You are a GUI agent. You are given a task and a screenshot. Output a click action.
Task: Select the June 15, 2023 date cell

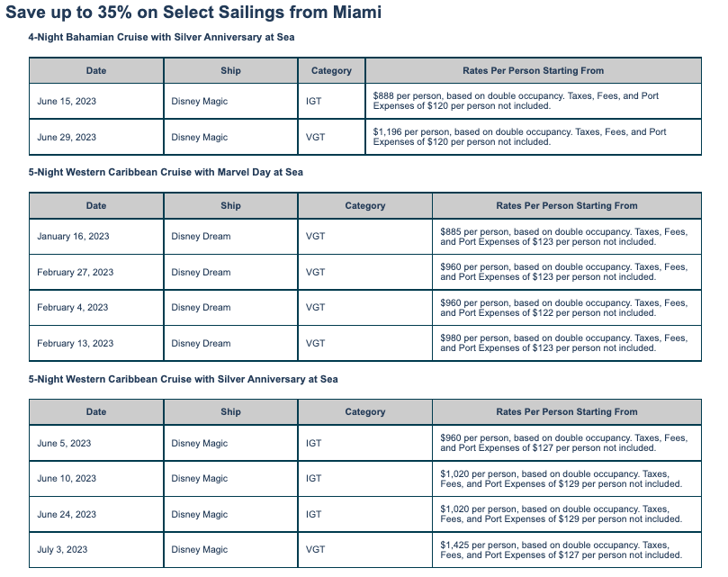click(x=67, y=102)
